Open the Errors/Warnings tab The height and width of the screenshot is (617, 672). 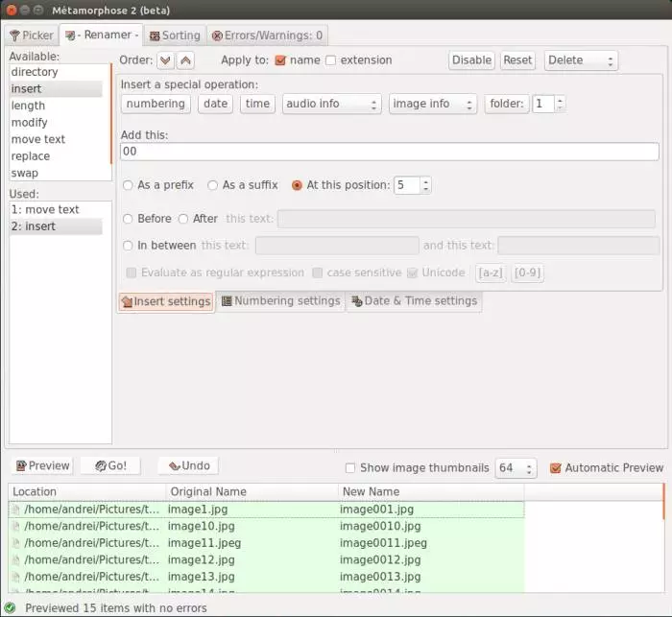pyautogui.click(x=268, y=36)
